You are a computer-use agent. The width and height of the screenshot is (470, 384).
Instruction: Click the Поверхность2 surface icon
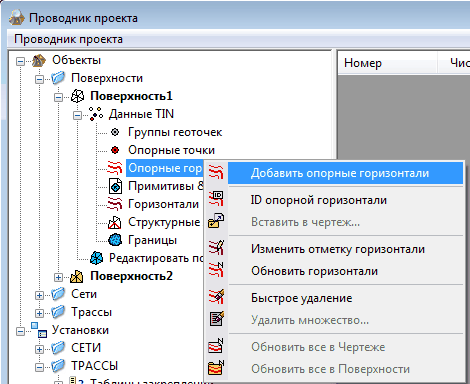coord(77,276)
